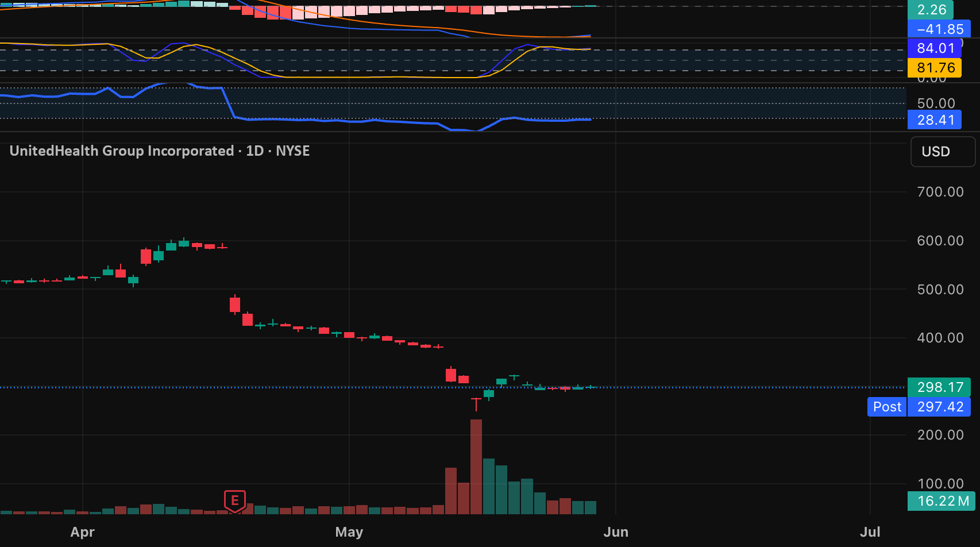The height and width of the screenshot is (547, 980).
Task: Click the red earnings E marker
Action: (235, 501)
